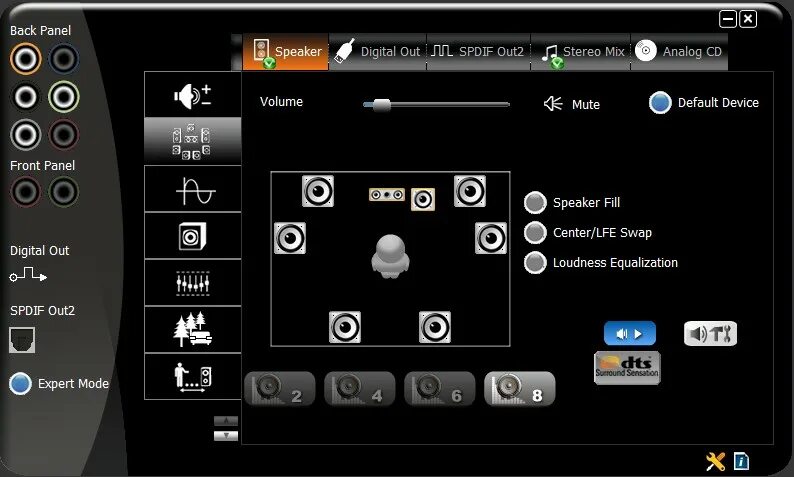
Task: Test the subwoofer next to center speaker
Action: click(x=423, y=200)
